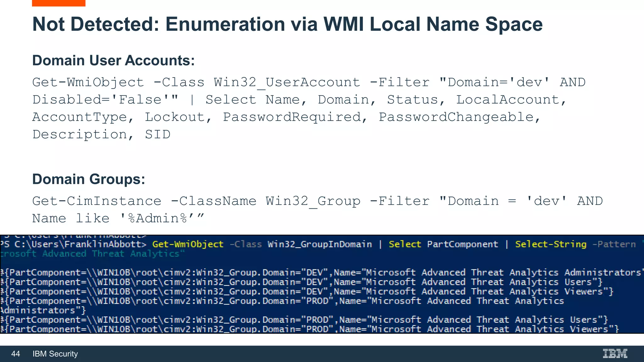Viewport: 644px width, 362px height.
Task: Click the 'Description, SID' line
Action: pos(101,134)
